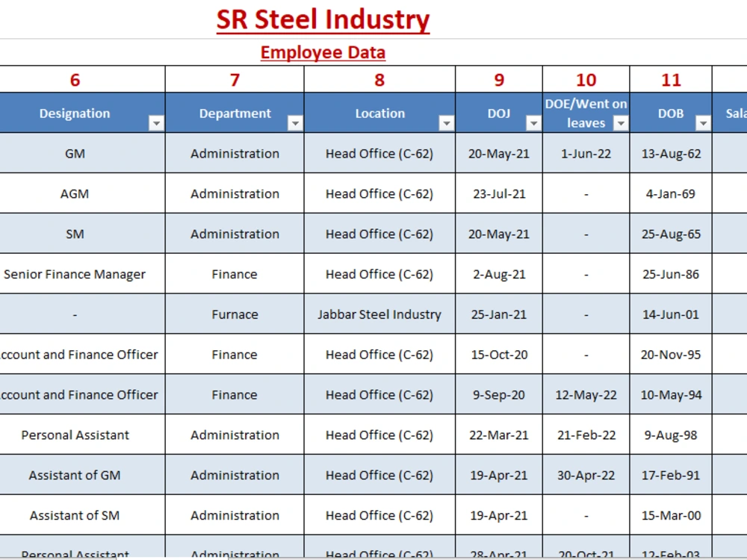Open the Designation column filter dropdown
Screen dimensions: 747x560
tap(156, 123)
